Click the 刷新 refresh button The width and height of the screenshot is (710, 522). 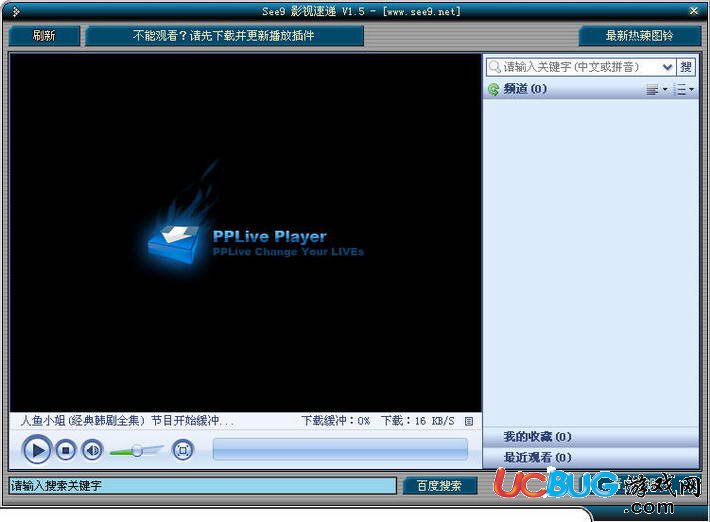[x=44, y=36]
